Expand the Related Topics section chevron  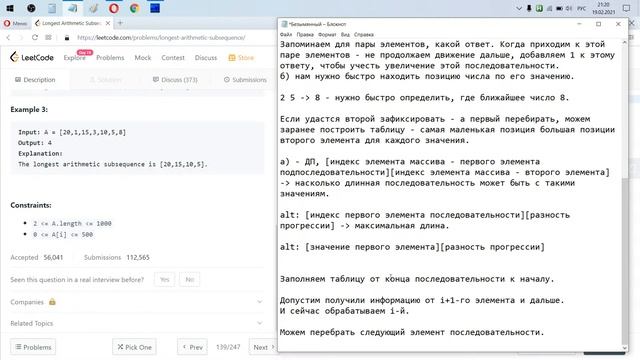tap(260, 323)
